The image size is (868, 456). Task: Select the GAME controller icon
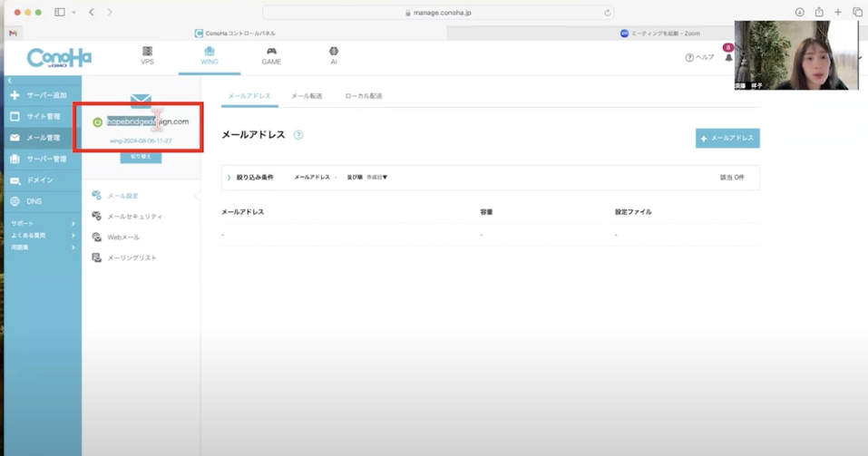[271, 53]
